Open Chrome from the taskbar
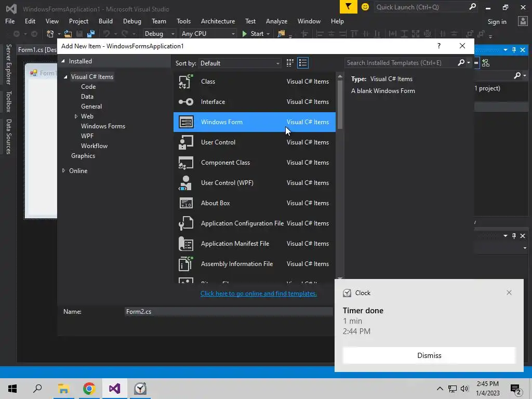Viewport: 532px width, 399px height. pos(89,389)
